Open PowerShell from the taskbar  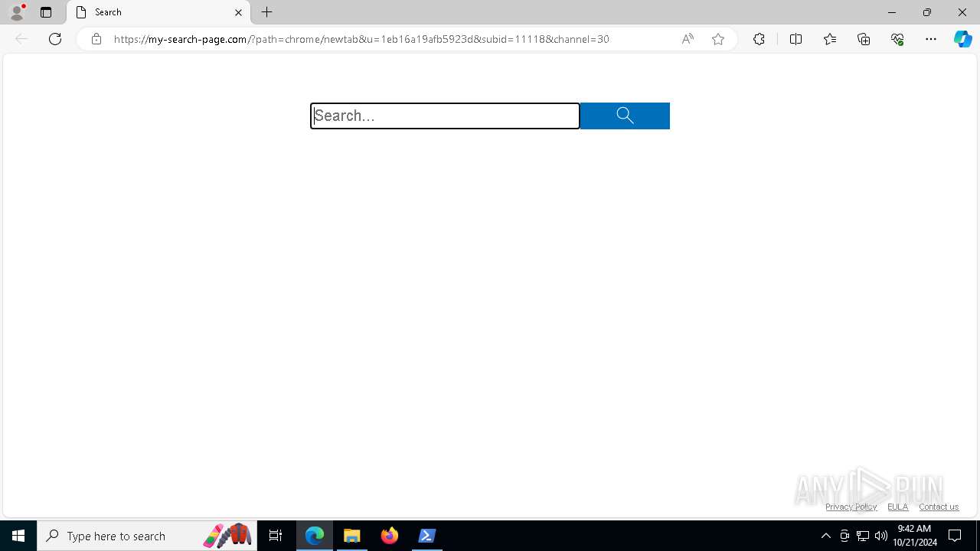click(x=427, y=536)
